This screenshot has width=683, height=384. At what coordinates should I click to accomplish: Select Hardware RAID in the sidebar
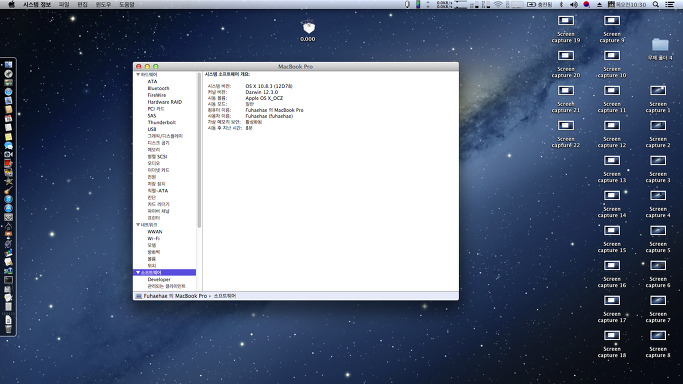[x=165, y=102]
